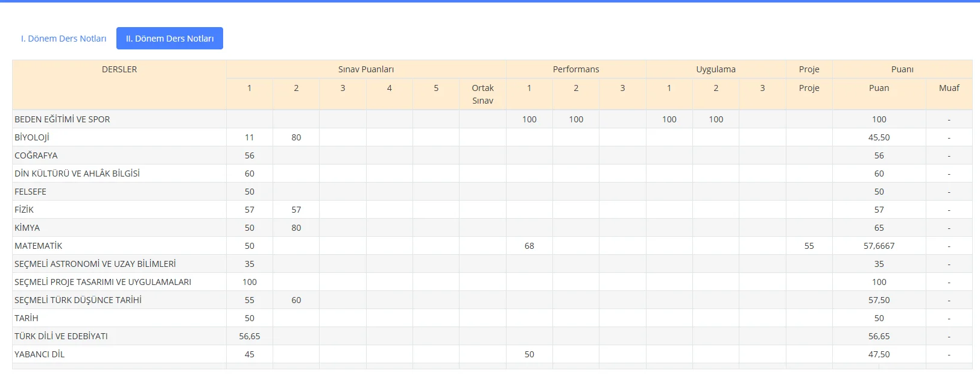The width and height of the screenshot is (980, 385).
Task: Click Matematik performance score 68
Action: pyautogui.click(x=530, y=246)
